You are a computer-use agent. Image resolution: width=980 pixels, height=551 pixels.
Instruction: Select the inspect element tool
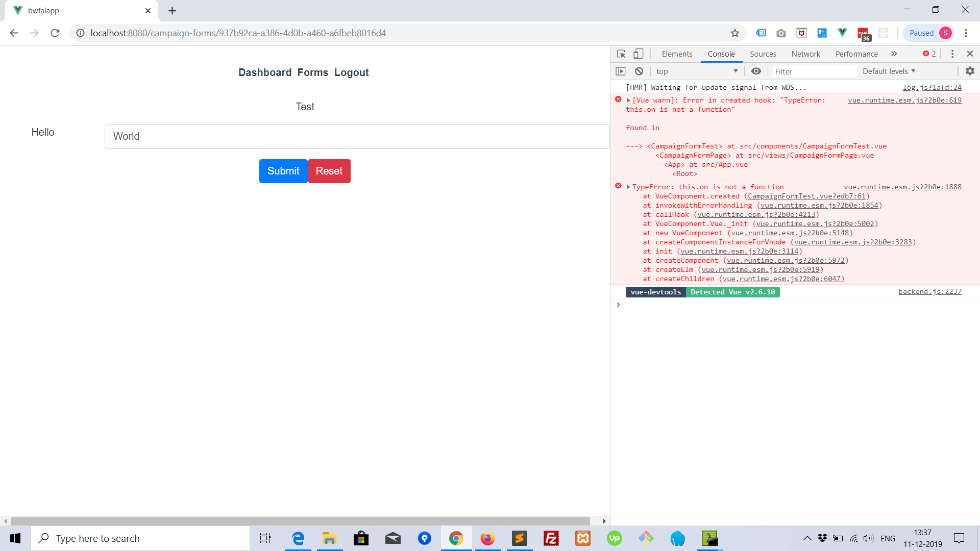[x=621, y=54]
